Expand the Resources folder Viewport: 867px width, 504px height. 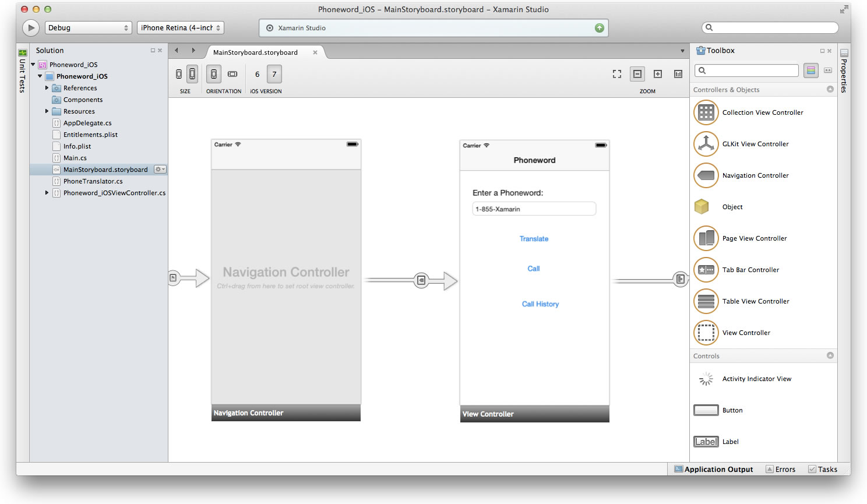(x=47, y=111)
